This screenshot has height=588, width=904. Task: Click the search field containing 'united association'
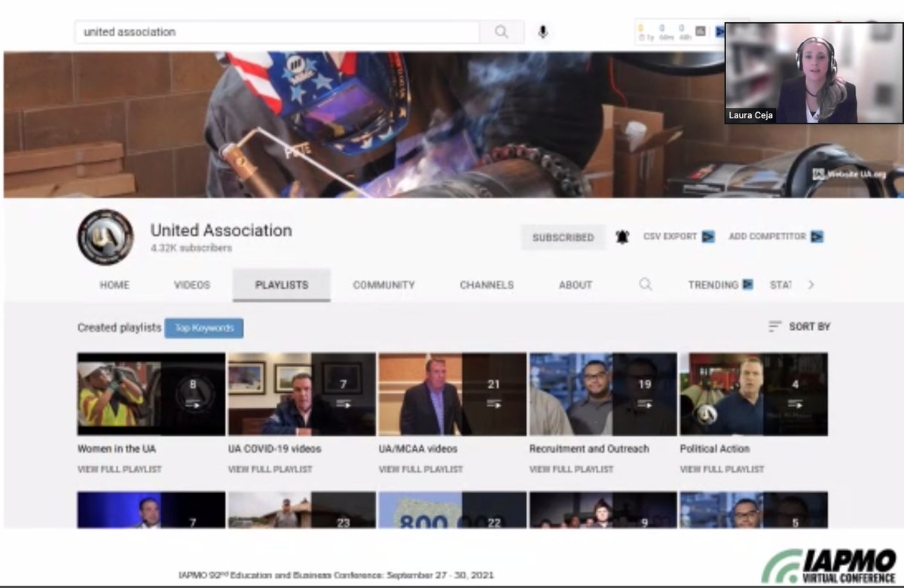pos(277,32)
